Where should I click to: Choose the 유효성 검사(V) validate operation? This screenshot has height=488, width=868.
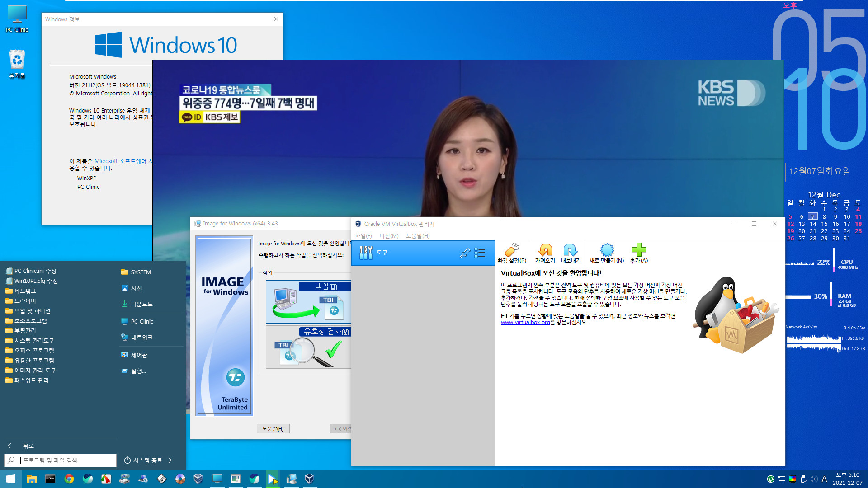308,347
